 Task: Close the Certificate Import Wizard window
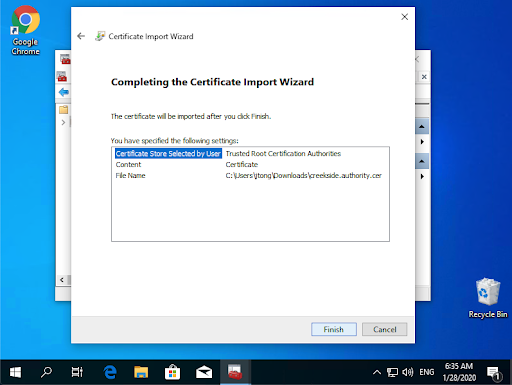[404, 17]
